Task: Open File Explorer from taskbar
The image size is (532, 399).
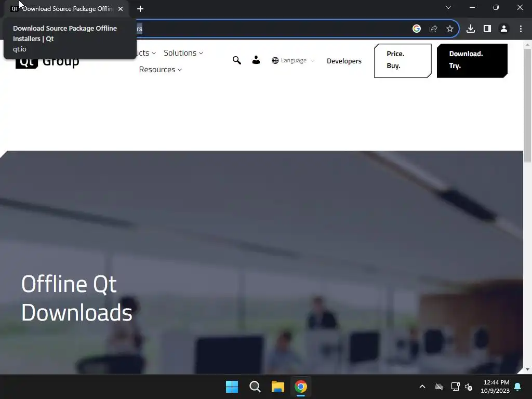Action: pyautogui.click(x=278, y=387)
